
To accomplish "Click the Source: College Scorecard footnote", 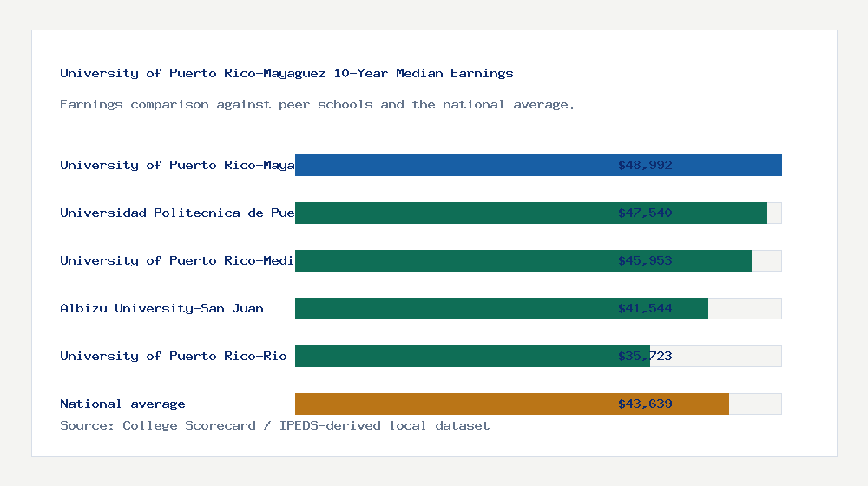I will (x=274, y=425).
